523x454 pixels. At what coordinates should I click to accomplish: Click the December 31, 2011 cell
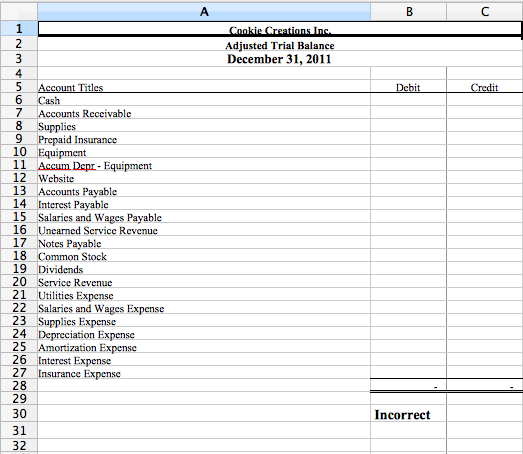click(x=280, y=59)
